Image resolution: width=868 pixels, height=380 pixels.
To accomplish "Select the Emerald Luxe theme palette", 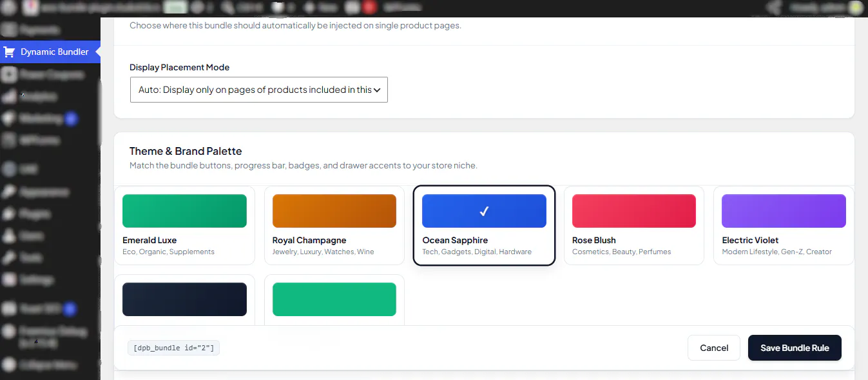I will 184,225.
